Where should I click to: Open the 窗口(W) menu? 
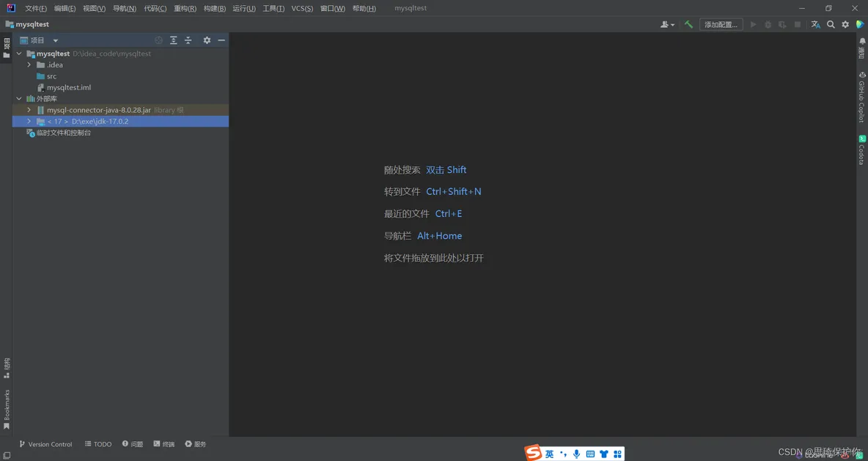[333, 8]
